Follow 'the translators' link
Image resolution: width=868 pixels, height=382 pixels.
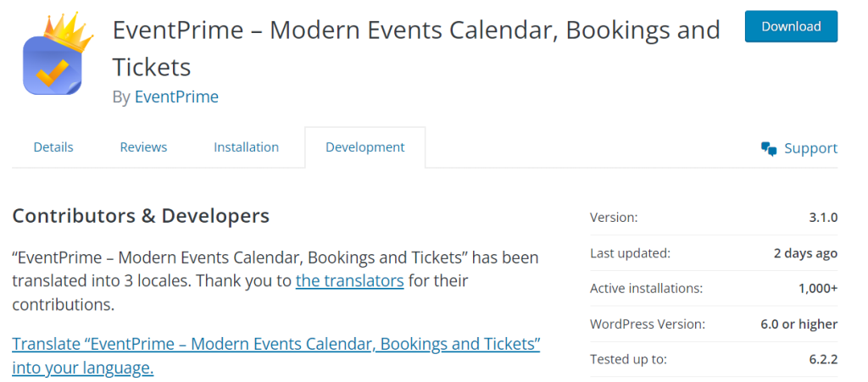pyautogui.click(x=349, y=280)
